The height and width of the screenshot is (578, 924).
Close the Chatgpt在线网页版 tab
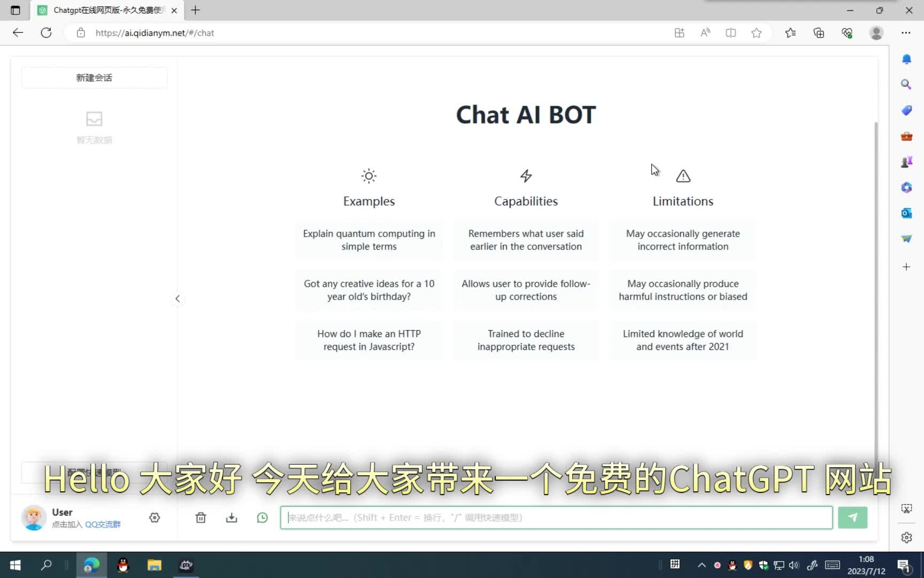point(174,10)
